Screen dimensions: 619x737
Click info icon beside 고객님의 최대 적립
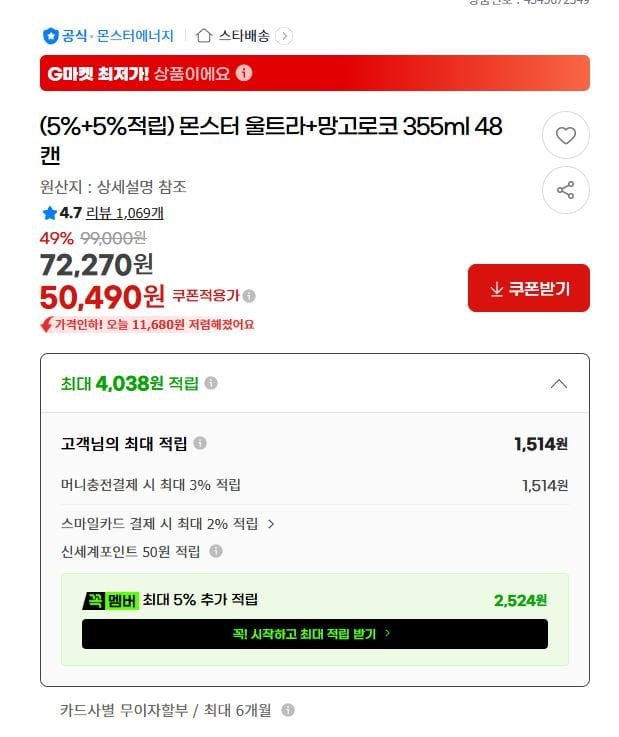200,443
